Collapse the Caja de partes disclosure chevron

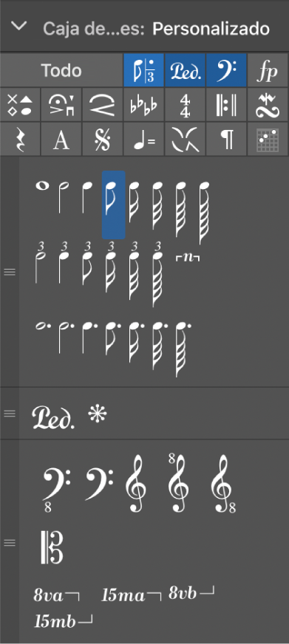pyautogui.click(x=19, y=27)
